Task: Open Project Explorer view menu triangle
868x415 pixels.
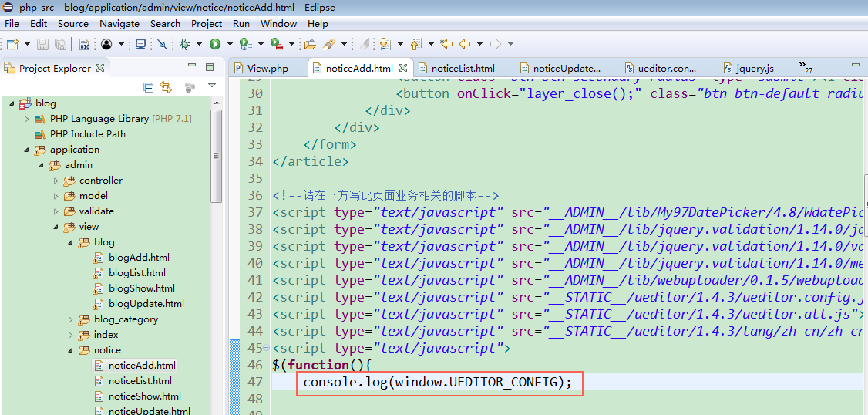Action: point(211,86)
